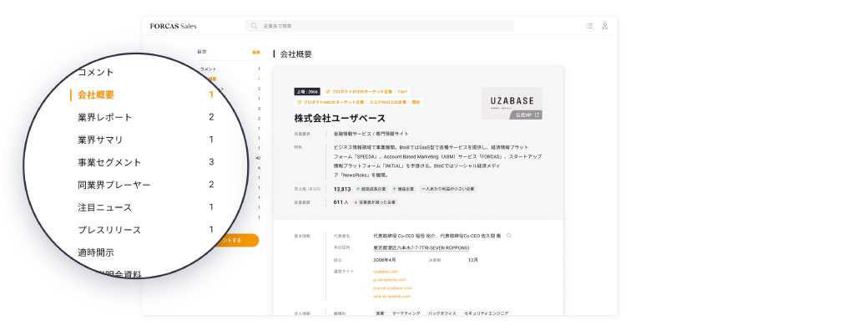The width and height of the screenshot is (868, 331).
Task: Open the underlined head office address link
Action: pos(421,247)
